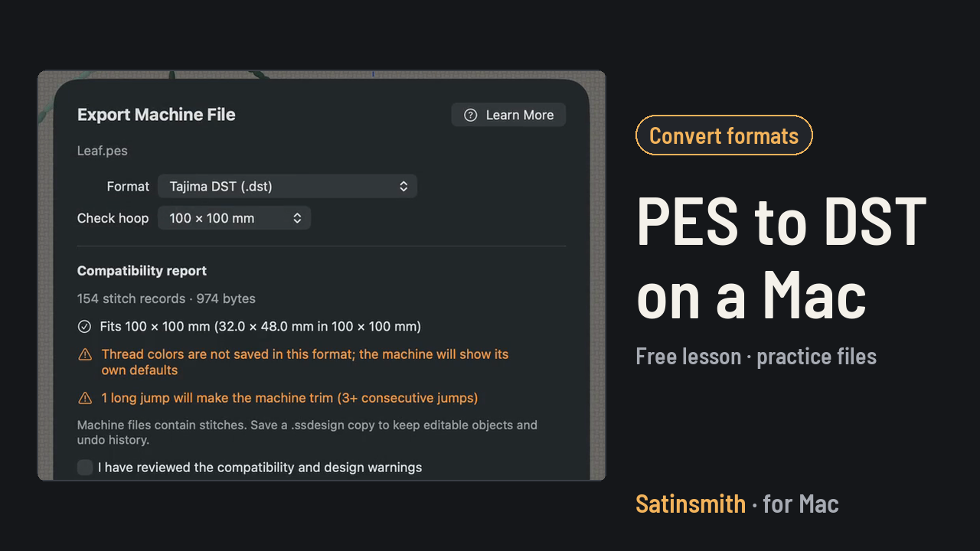The width and height of the screenshot is (980, 551).
Task: Click the hoop dropdown chevron arrows
Action: [297, 218]
